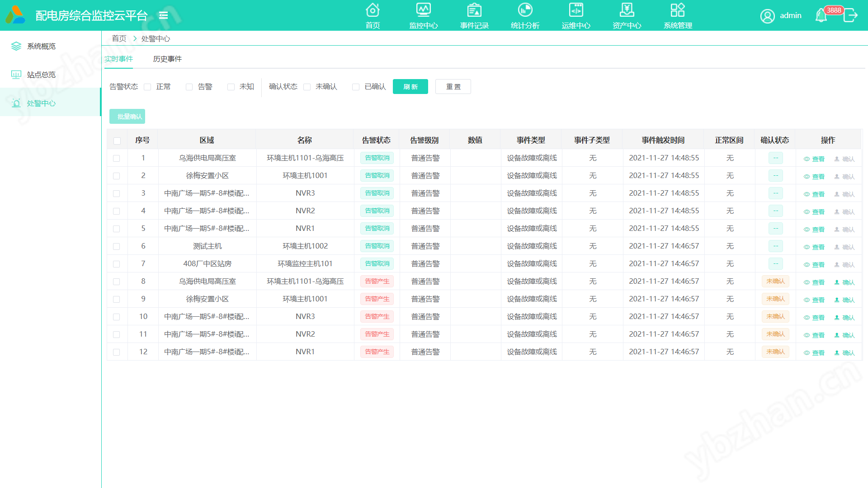The image size is (868, 488).
Task: Click the 事件触发时间 column header
Action: coord(663,140)
